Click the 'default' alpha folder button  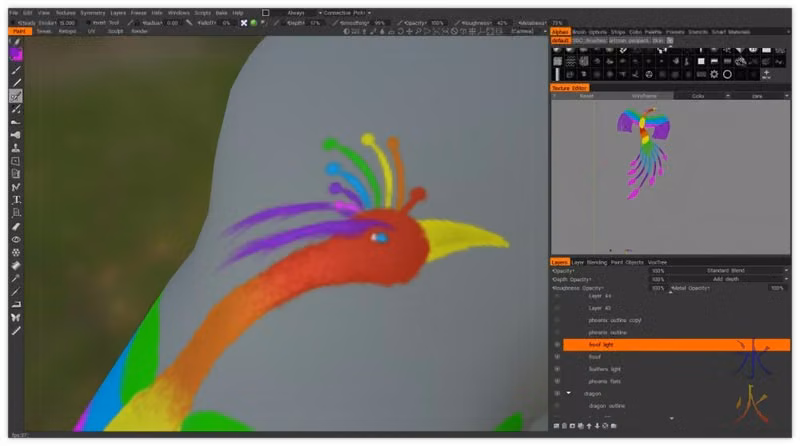(560, 40)
